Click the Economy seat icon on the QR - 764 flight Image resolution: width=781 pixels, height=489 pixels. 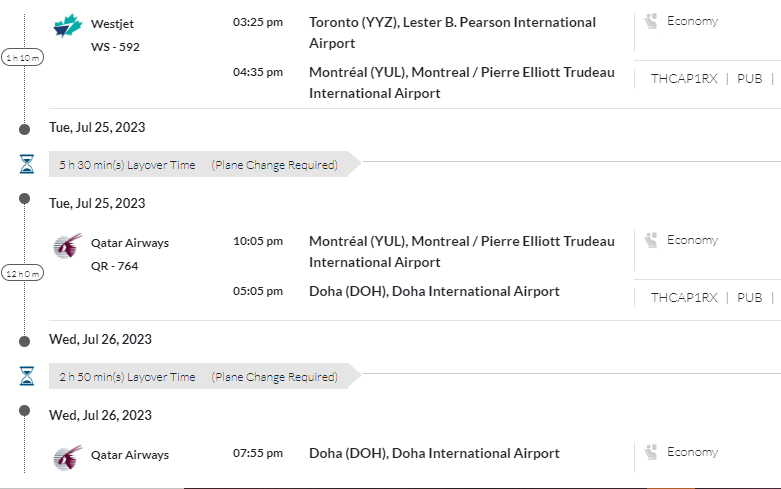[x=651, y=240]
